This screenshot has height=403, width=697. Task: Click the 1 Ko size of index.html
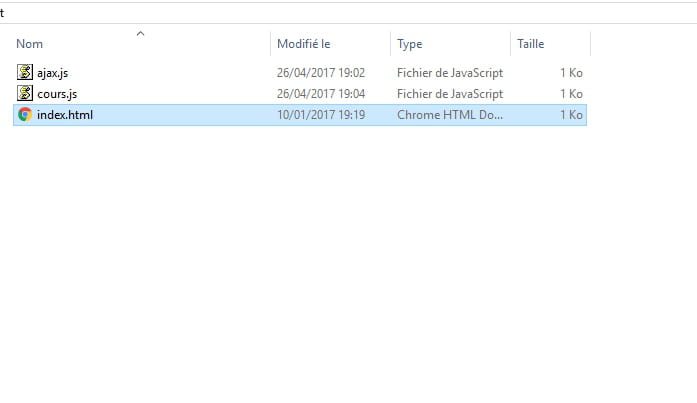click(571, 115)
